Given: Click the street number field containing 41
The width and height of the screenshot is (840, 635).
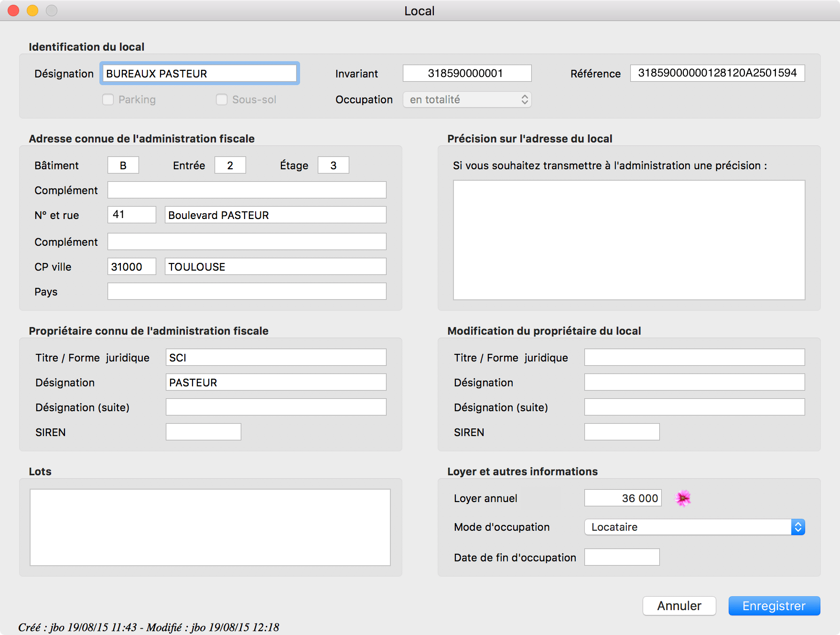Looking at the screenshot, I should [131, 215].
